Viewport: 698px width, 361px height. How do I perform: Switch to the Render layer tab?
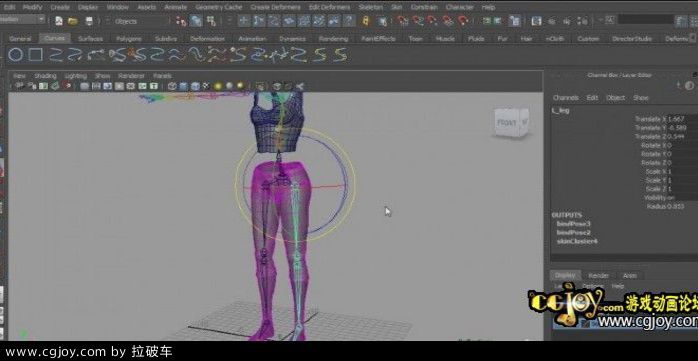click(598, 276)
